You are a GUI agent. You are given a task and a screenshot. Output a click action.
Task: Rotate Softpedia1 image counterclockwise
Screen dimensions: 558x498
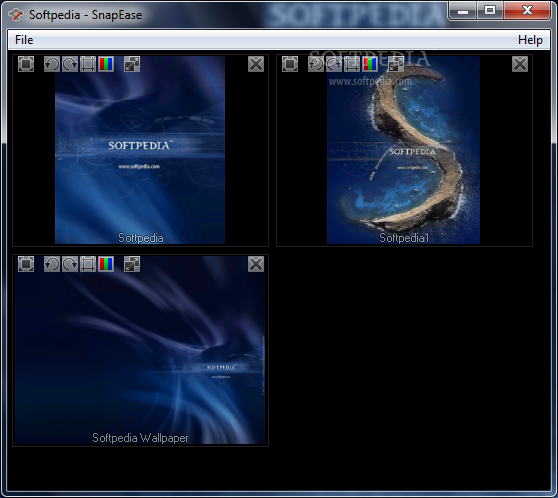click(x=316, y=64)
